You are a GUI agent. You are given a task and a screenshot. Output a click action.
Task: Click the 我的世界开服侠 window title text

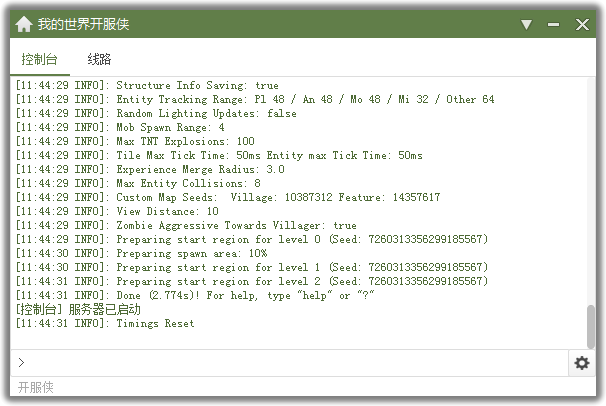(83, 24)
